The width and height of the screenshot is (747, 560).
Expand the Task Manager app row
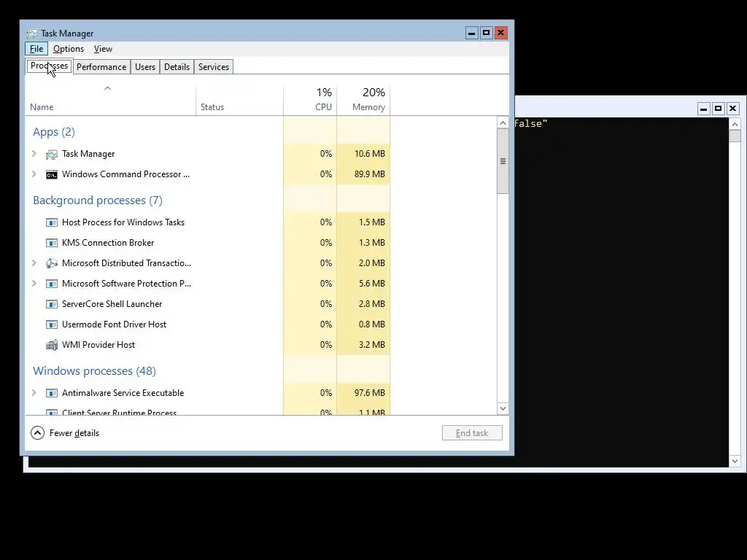pyautogui.click(x=34, y=153)
